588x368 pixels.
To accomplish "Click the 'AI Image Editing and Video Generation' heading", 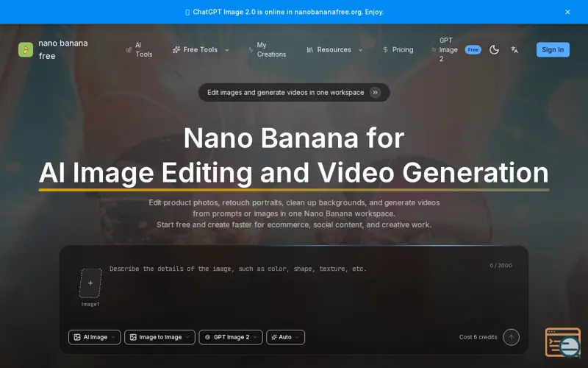I will pos(293,173).
